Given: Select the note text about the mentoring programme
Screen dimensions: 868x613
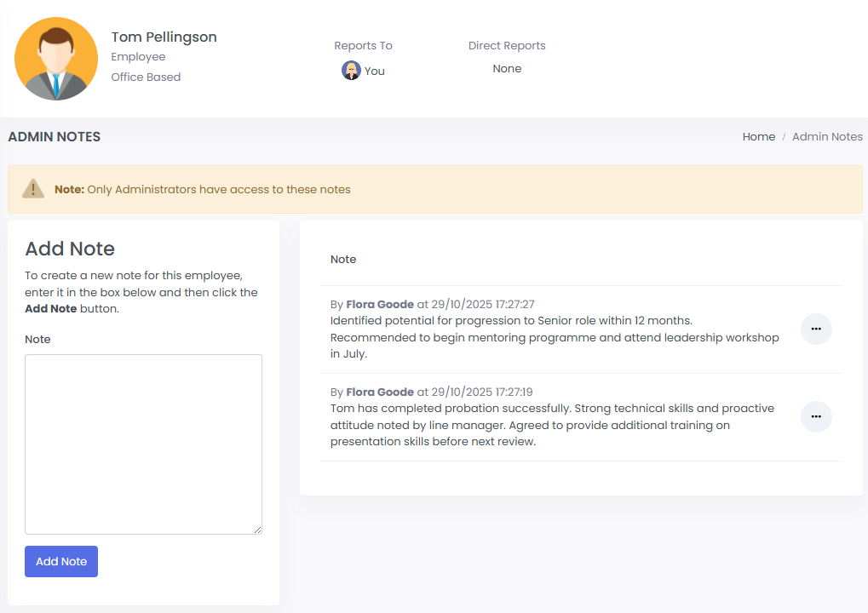Looking at the screenshot, I should pyautogui.click(x=554, y=337).
